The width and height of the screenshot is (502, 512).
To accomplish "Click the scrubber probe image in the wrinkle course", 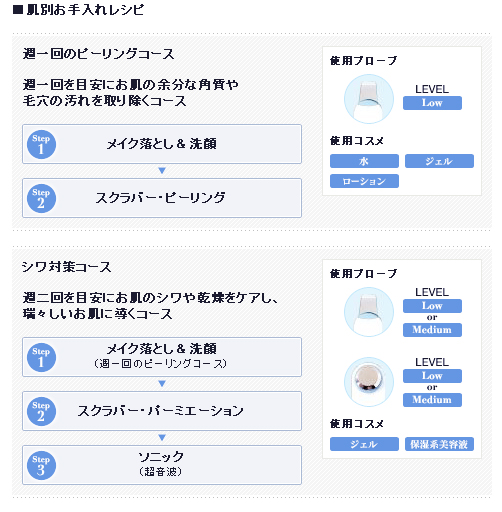I will [369, 312].
